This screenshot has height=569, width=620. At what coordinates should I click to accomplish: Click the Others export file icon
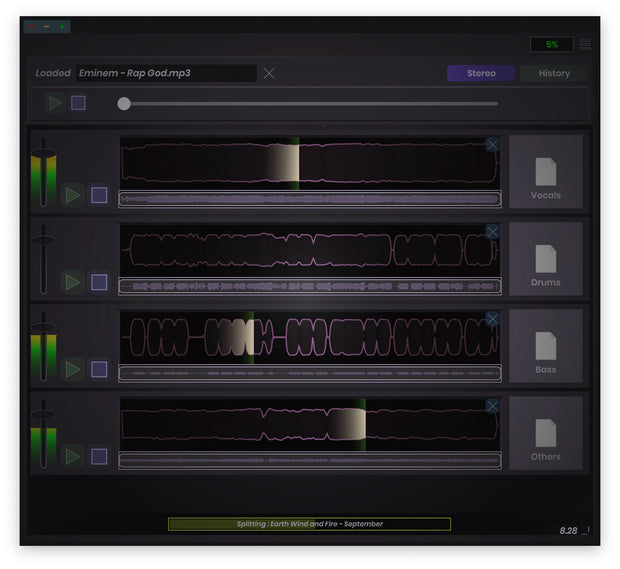tap(546, 433)
